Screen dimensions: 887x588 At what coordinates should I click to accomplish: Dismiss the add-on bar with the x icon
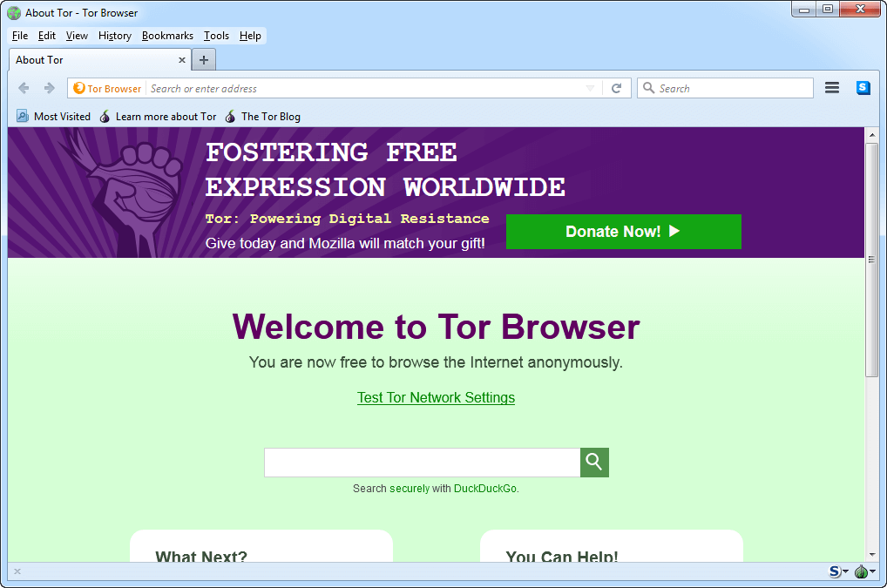(x=17, y=571)
